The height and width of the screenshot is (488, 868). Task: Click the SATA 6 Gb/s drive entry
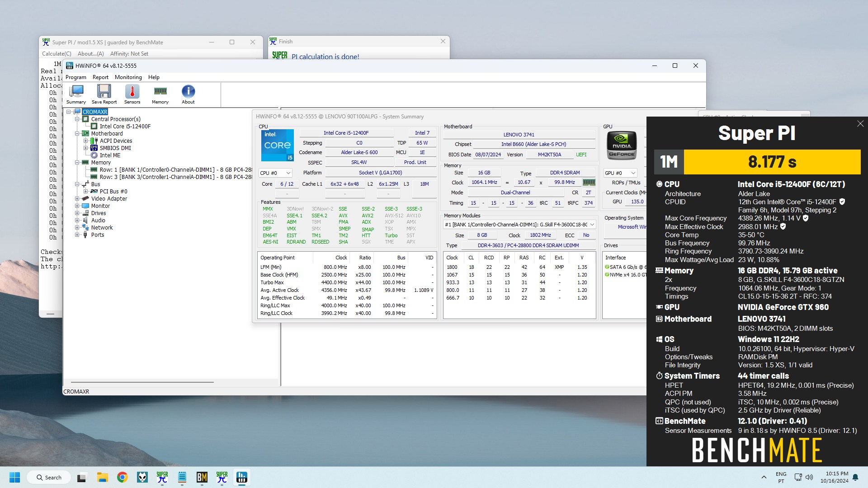point(626,267)
